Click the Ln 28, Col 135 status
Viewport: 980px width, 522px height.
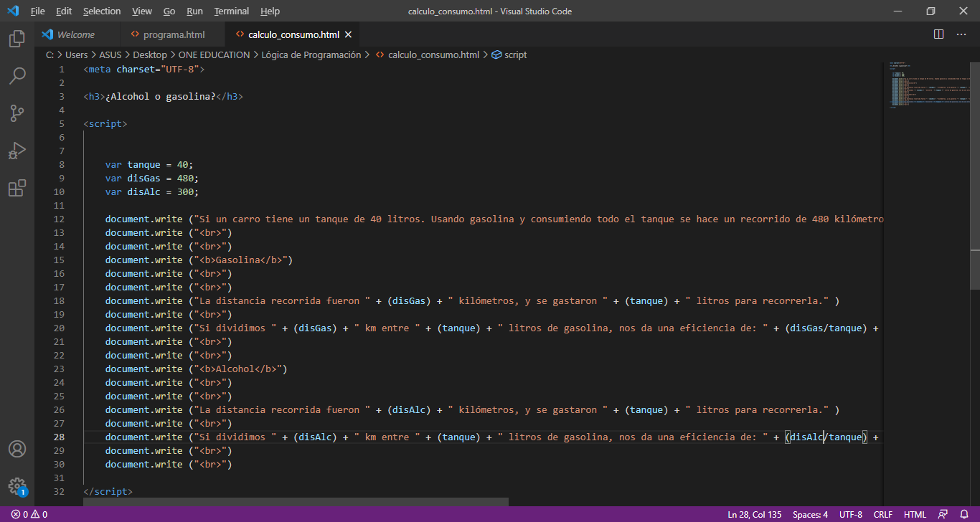click(755, 515)
